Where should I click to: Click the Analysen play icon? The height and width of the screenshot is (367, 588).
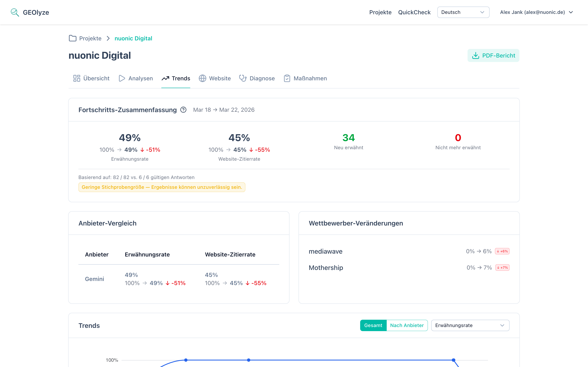point(122,78)
